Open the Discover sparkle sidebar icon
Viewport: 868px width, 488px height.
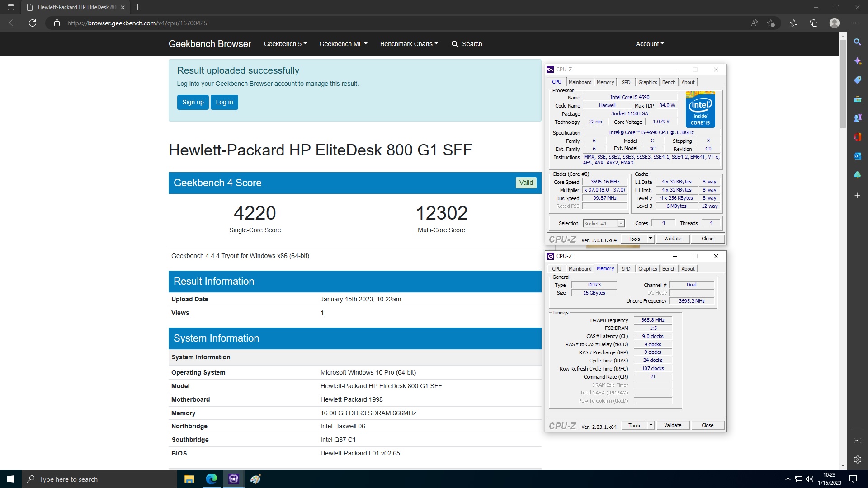click(858, 61)
